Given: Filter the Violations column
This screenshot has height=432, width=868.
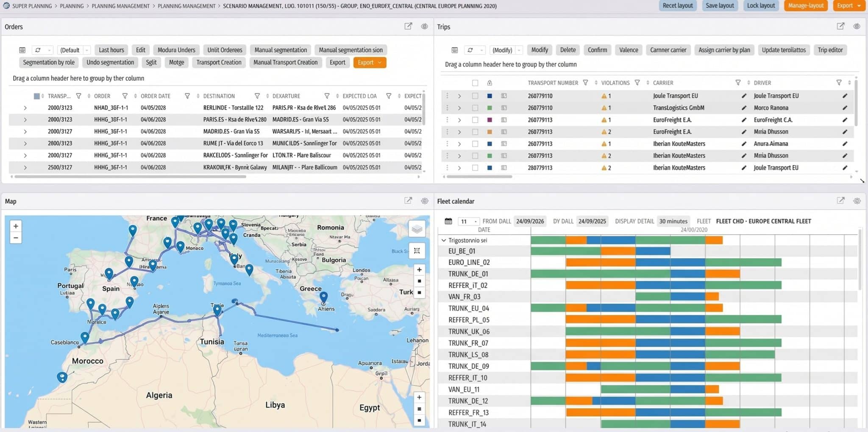Looking at the screenshot, I should (637, 83).
